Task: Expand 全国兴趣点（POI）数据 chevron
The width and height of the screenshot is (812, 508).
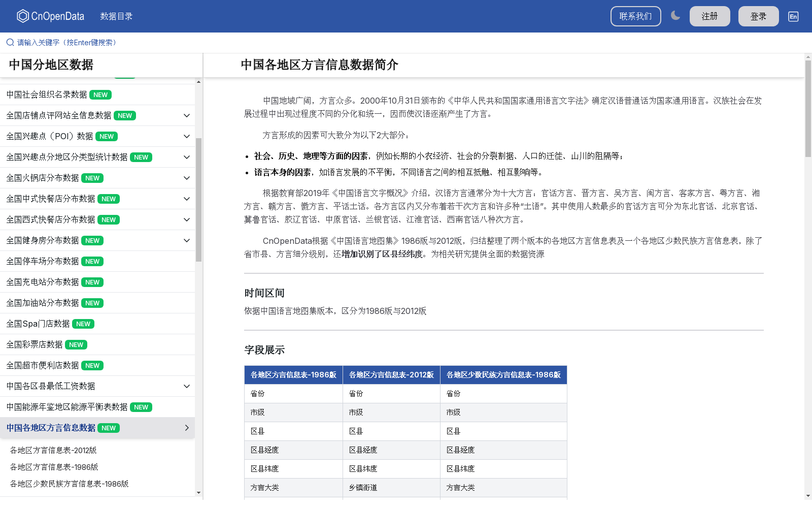Action: pos(187,136)
